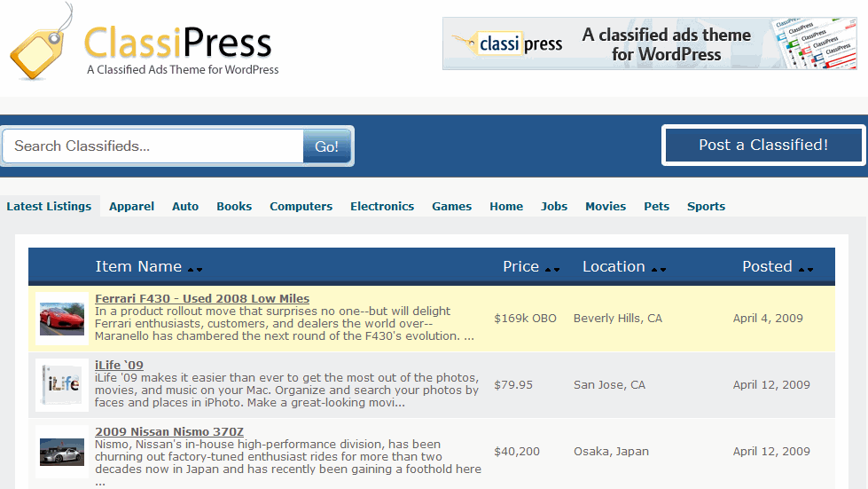
Task: Click the iLife box thumbnail image
Action: 62,385
